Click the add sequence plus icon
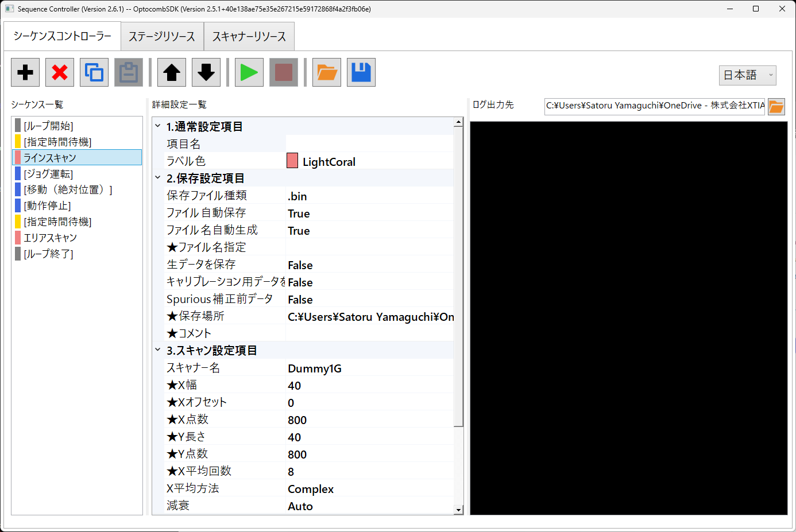The image size is (796, 532). point(25,72)
